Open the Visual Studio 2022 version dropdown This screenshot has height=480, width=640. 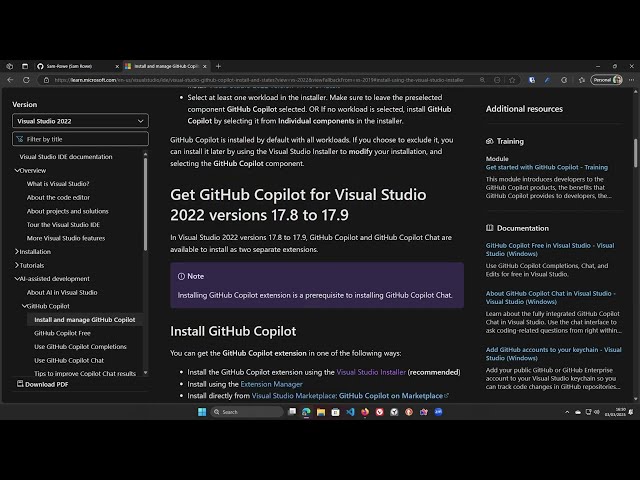coord(80,121)
